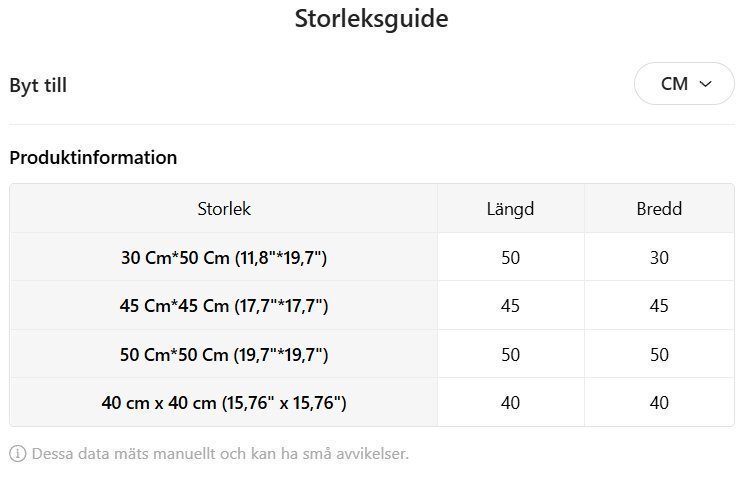Click Bredd value 40 in the last row
The image size is (747, 487).
[659, 403]
